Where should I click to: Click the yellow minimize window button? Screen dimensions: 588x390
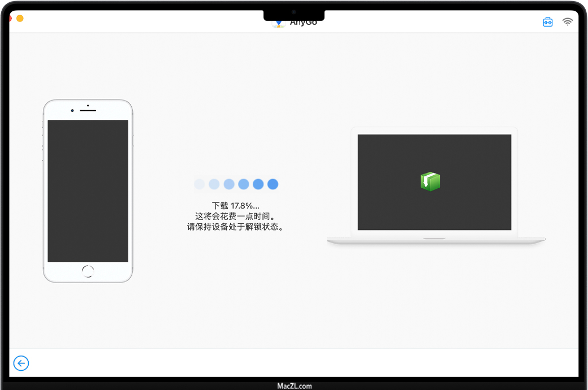coord(20,19)
